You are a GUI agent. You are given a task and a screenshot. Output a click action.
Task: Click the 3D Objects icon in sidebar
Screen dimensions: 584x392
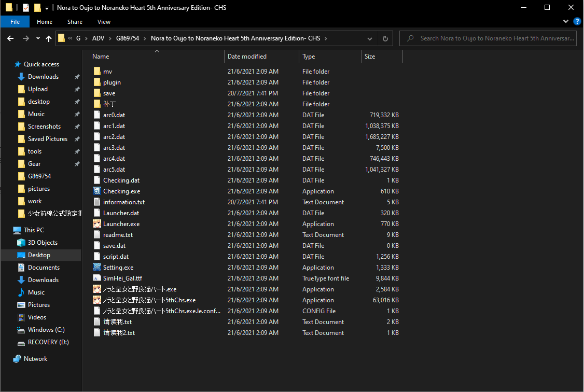pyautogui.click(x=21, y=243)
